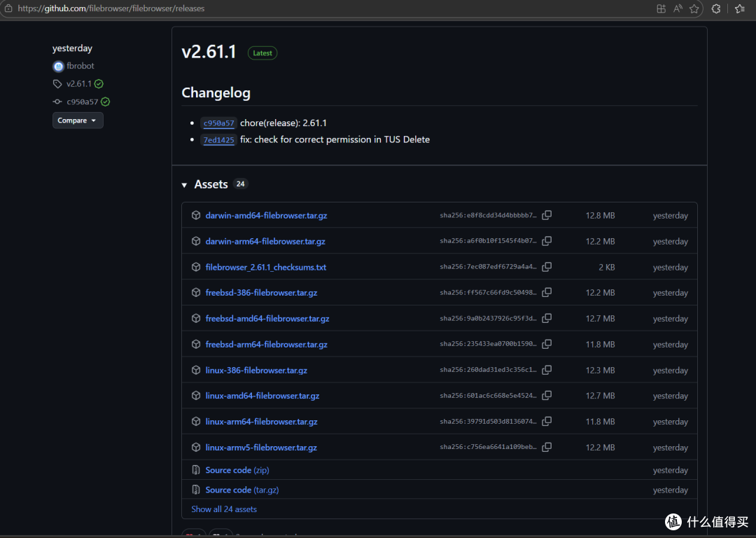
Task: Copy sha256 of darwin-arm64-filebrowser.tar.gz
Action: [546, 241]
